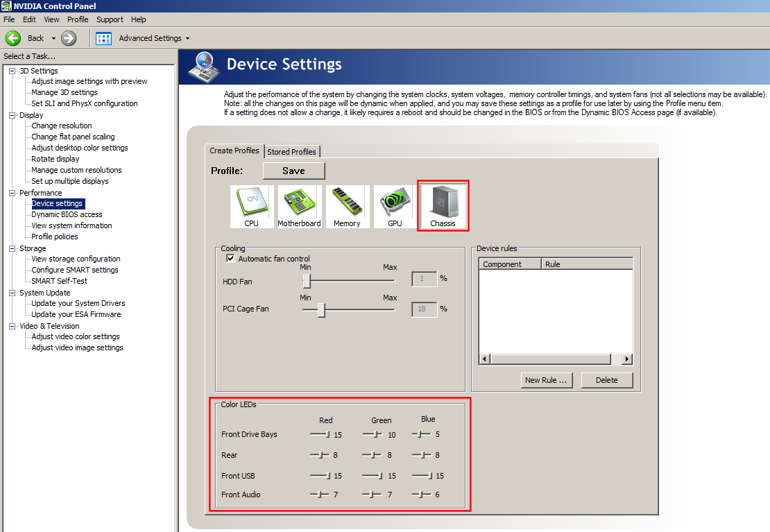Adjust Front USB Blue slider
This screenshot has height=532, width=770.
[x=422, y=476]
